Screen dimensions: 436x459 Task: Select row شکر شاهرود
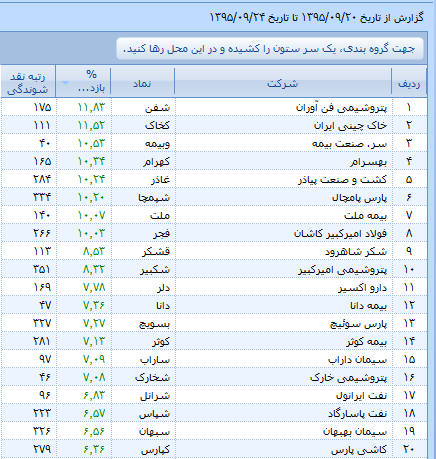tap(214, 251)
